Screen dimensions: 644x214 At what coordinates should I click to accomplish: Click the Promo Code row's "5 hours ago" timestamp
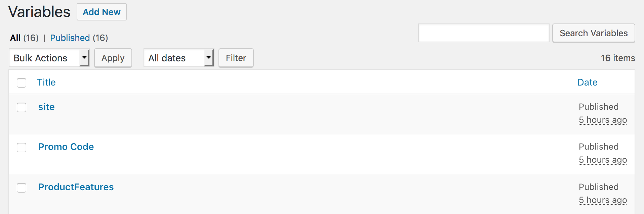[x=603, y=160]
